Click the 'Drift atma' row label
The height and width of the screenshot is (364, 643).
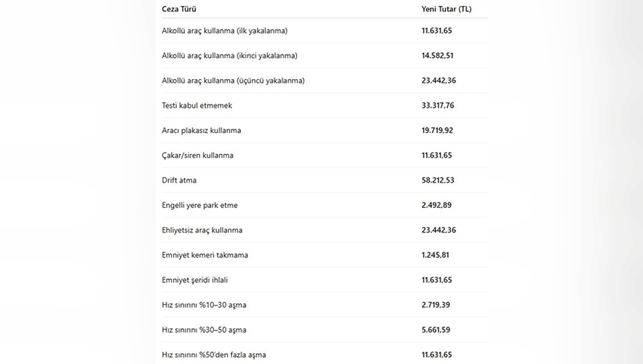pyautogui.click(x=179, y=180)
